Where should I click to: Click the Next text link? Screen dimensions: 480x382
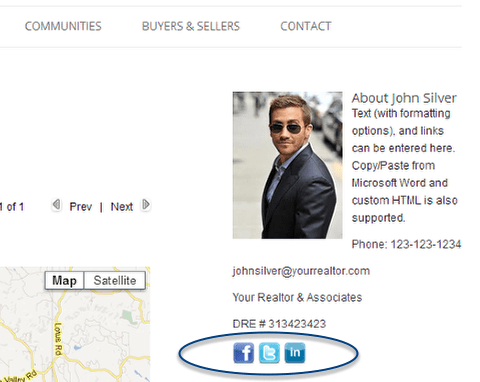coord(122,207)
